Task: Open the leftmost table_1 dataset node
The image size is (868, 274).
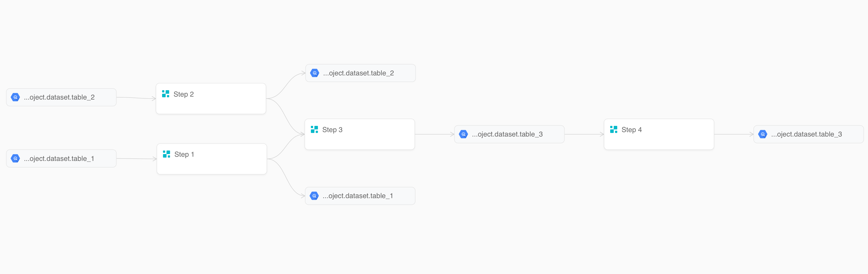Action: (61, 158)
